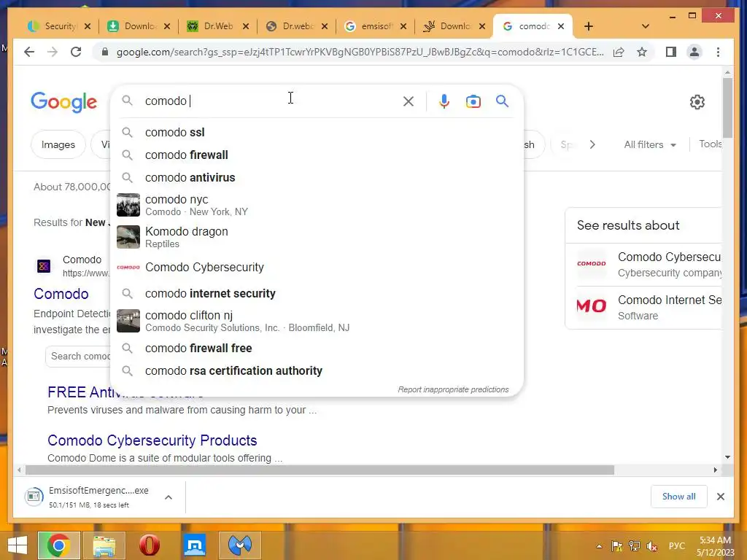Image resolution: width=747 pixels, height=560 pixels.
Task: Show hidden system tray icons
Action: tap(600, 546)
